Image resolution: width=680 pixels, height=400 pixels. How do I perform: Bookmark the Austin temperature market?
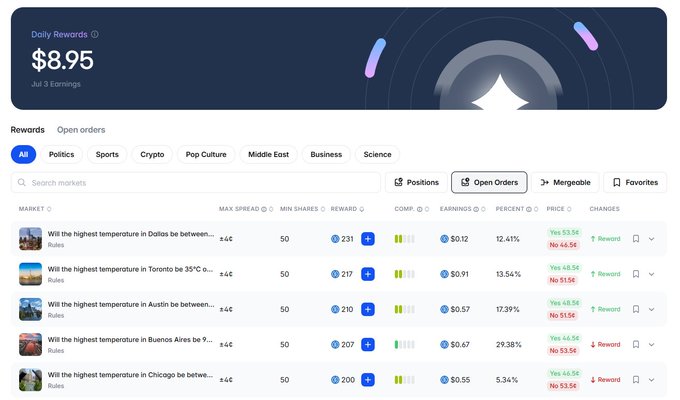coord(636,309)
